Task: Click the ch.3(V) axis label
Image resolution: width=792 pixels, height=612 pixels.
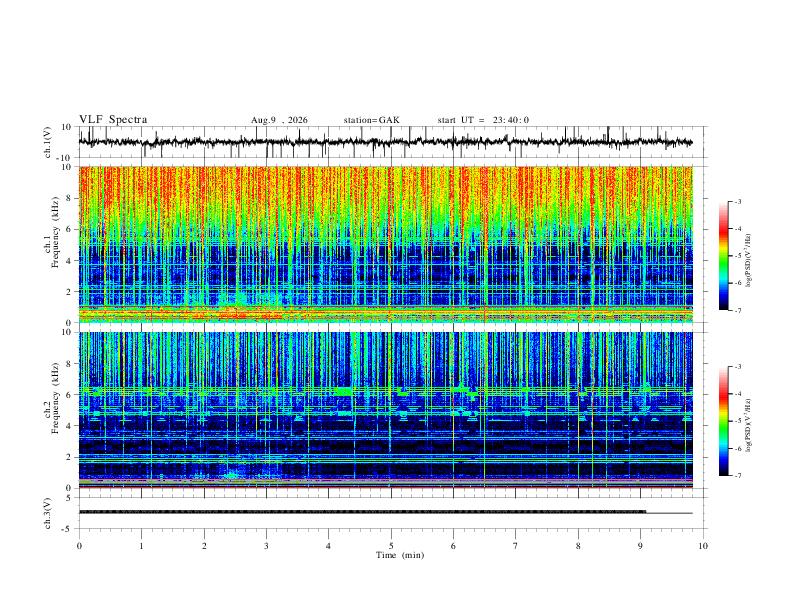Action: click(49, 513)
